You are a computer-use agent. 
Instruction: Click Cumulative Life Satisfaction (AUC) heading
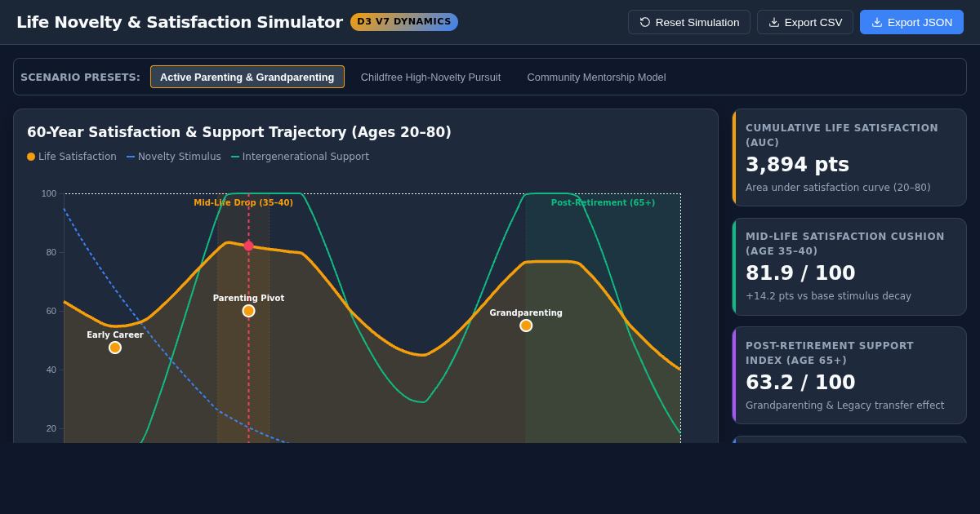(x=842, y=135)
